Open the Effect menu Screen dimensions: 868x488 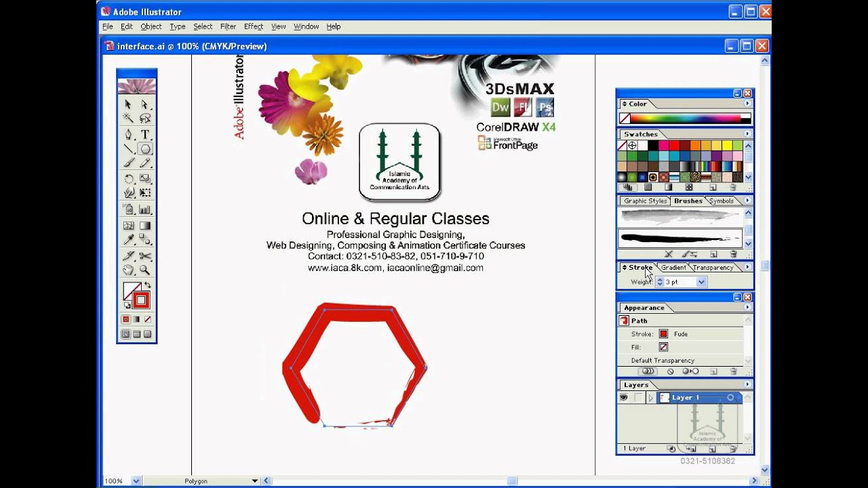coord(253,26)
